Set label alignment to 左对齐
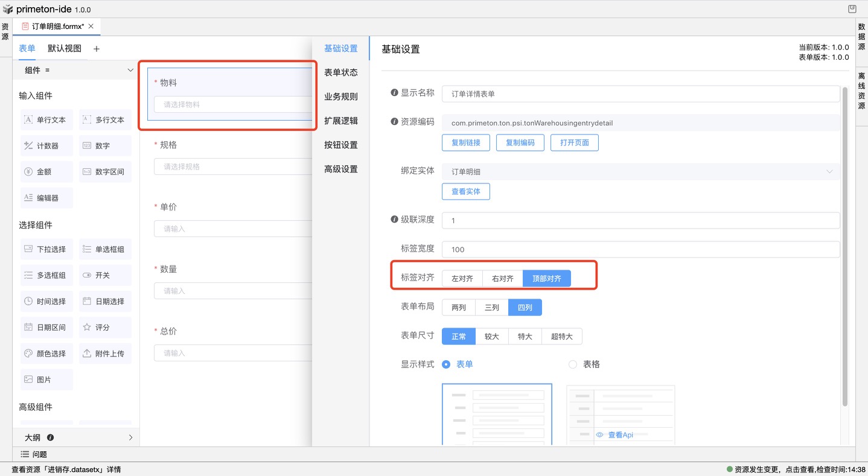868x476 pixels. [462, 279]
